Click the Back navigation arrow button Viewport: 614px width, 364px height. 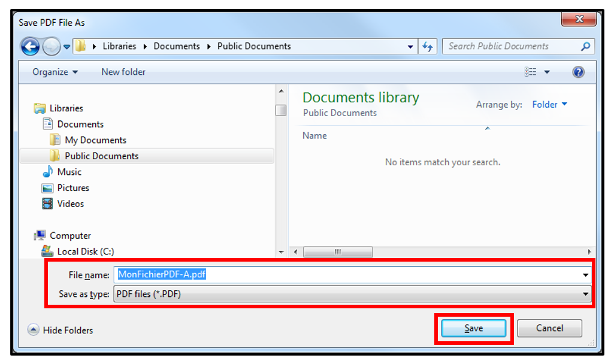(30, 46)
